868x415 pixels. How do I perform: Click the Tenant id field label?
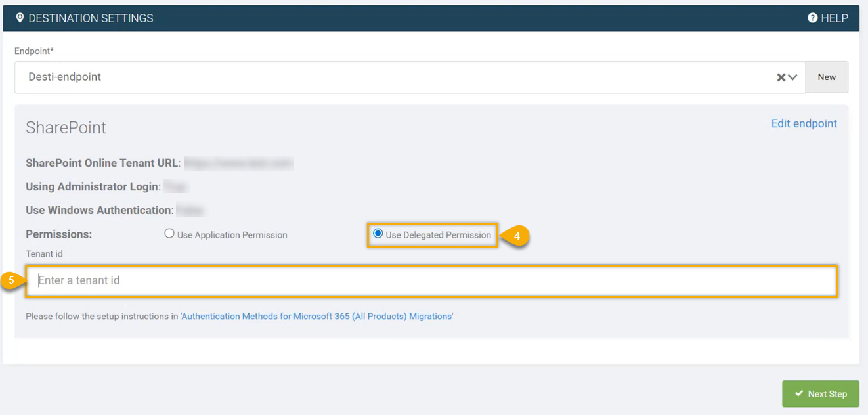coord(44,254)
